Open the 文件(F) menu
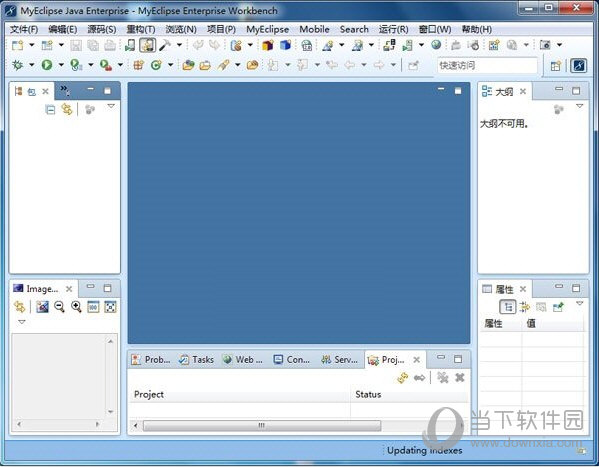The width and height of the screenshot is (599, 467). 24,29
